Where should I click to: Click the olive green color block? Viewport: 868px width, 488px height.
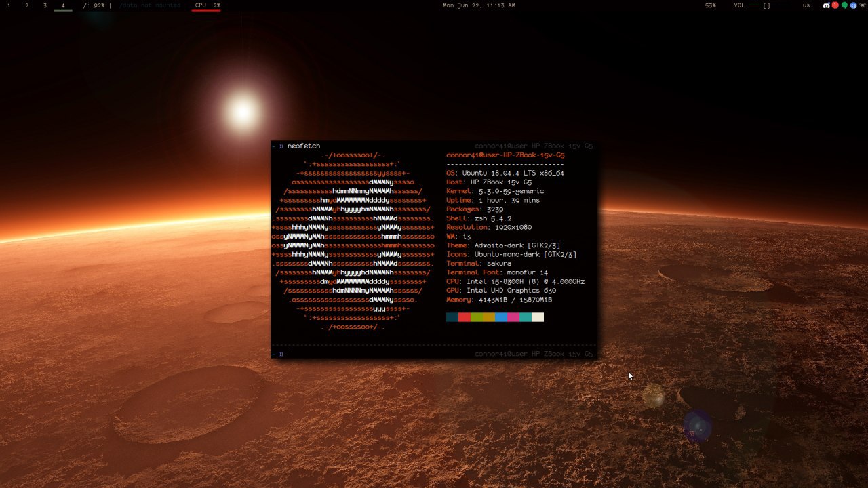point(477,317)
